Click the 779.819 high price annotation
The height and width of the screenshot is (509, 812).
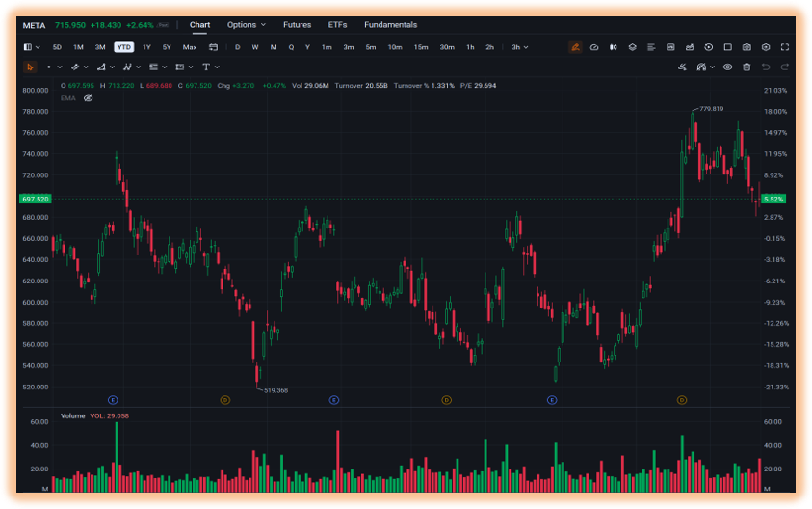click(712, 109)
